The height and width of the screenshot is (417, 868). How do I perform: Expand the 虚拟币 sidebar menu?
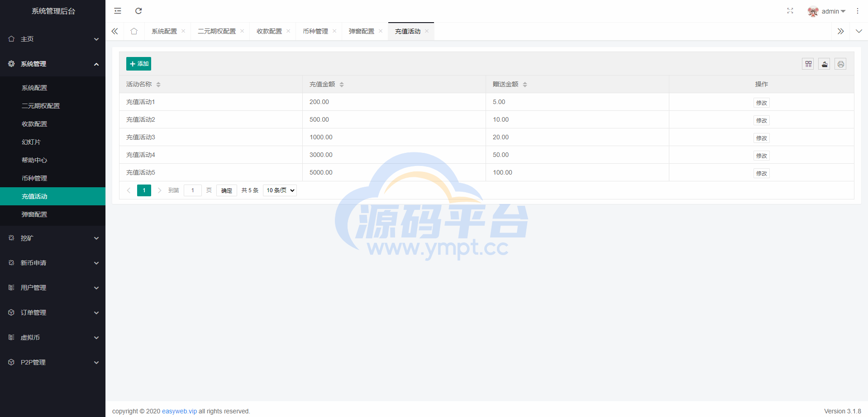tap(52, 337)
